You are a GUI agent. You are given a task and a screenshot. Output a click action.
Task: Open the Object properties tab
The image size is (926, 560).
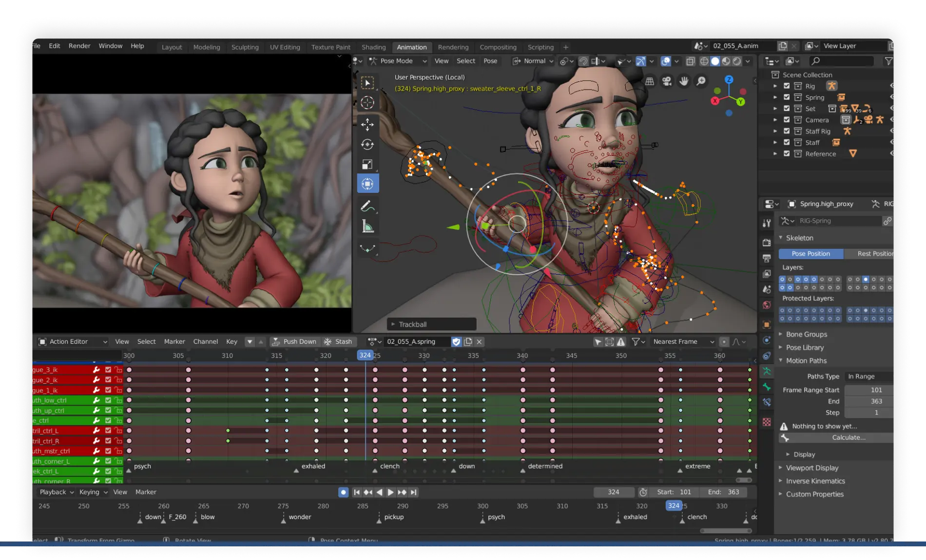[x=767, y=325]
